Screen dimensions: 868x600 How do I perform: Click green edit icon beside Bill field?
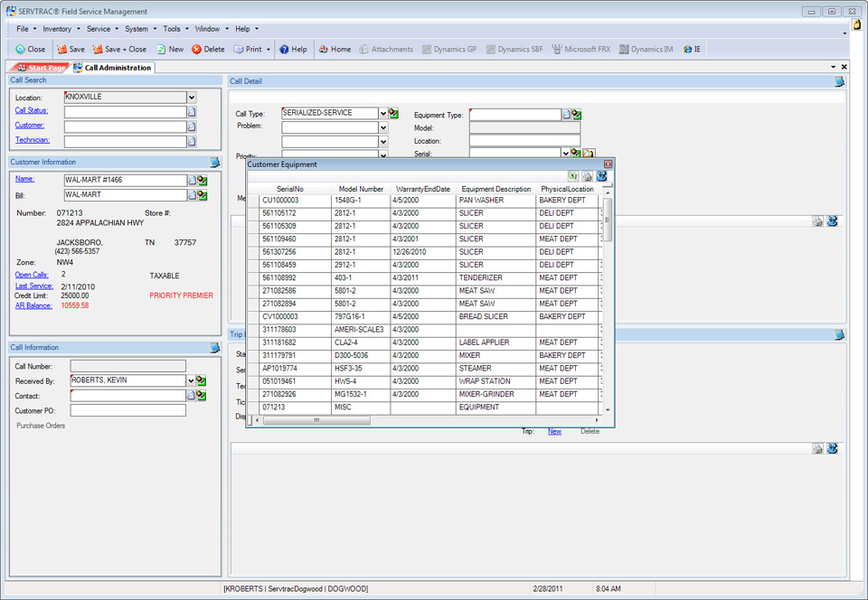203,195
